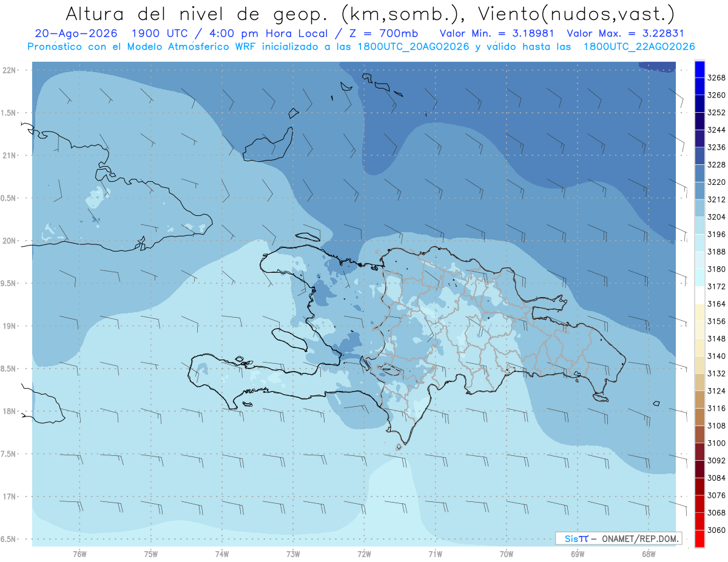Click the '19N' latitude label
The width and height of the screenshot is (728, 562).
(x=10, y=326)
